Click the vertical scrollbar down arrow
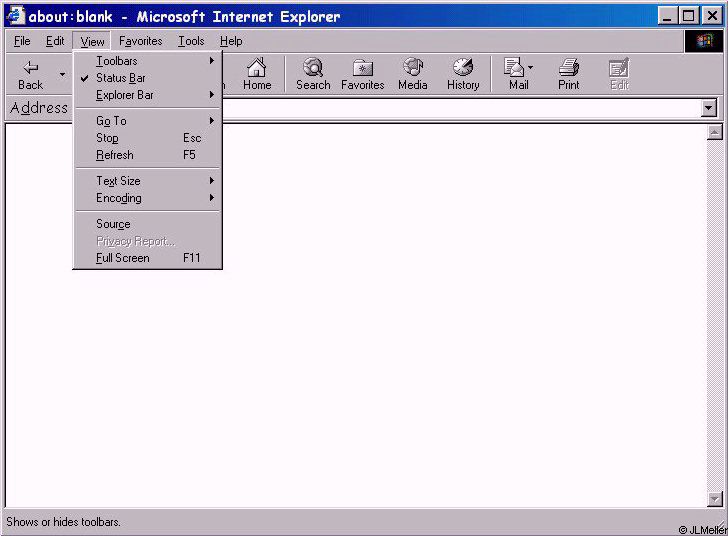 point(715,499)
